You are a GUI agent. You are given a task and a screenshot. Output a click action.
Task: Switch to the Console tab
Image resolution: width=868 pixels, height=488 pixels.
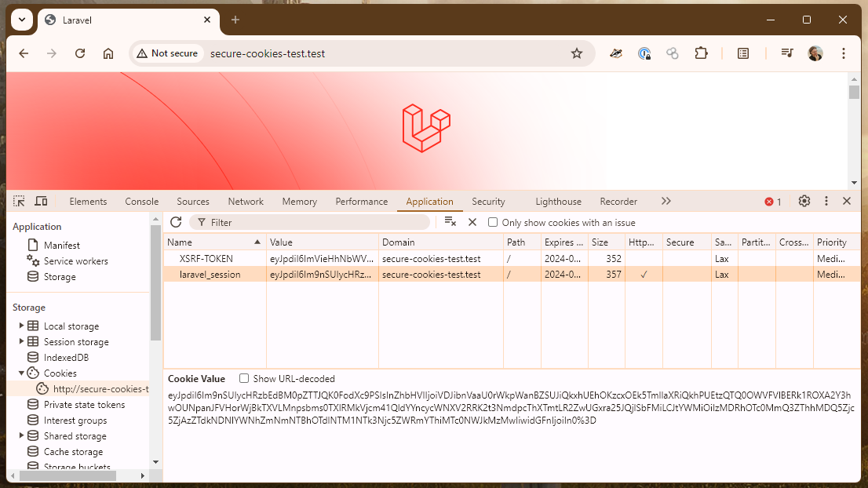(x=142, y=202)
